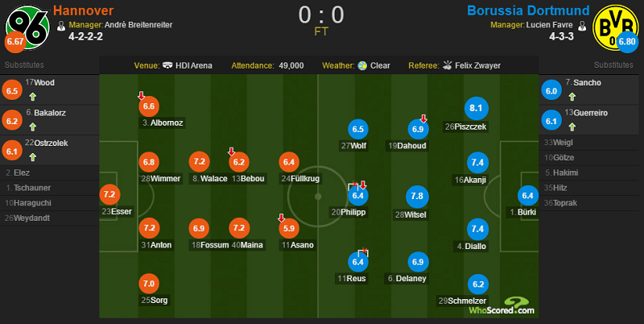Open the Borussia Dortmund team name link
Viewport: 644px width, 324px height.
coord(528,10)
